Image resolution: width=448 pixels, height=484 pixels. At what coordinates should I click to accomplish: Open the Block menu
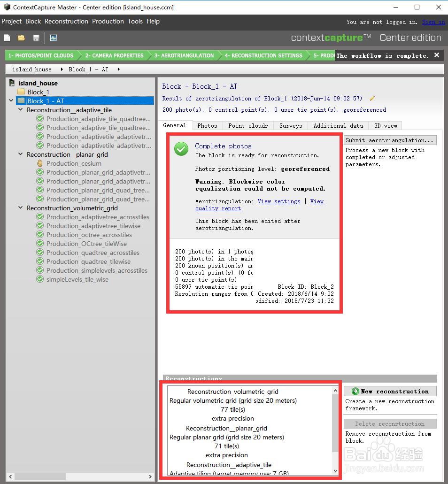coord(33,21)
